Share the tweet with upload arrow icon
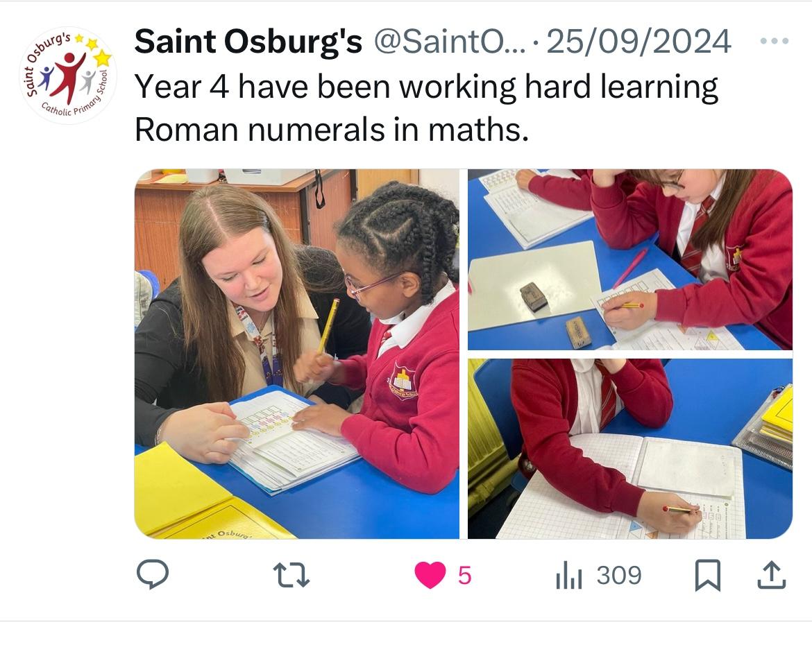Screen dimensions: 812x645 (772, 574)
